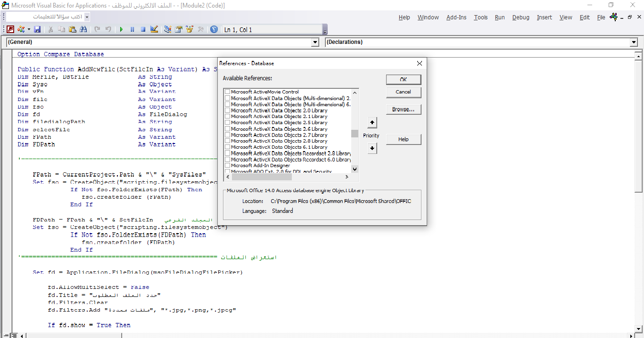The height and width of the screenshot is (338, 644).
Task: Click the Undo arrow icon
Action: pyautogui.click(x=97, y=29)
